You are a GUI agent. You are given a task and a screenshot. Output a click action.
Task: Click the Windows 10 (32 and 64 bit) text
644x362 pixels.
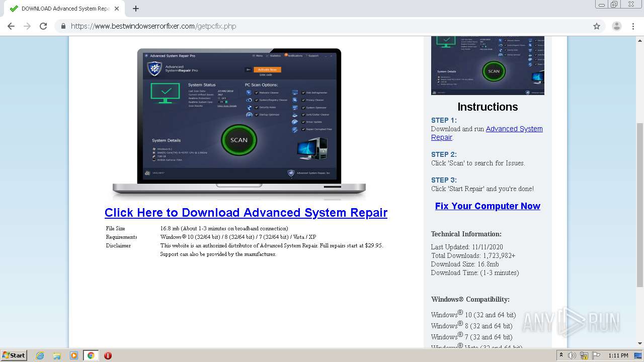[473, 314]
